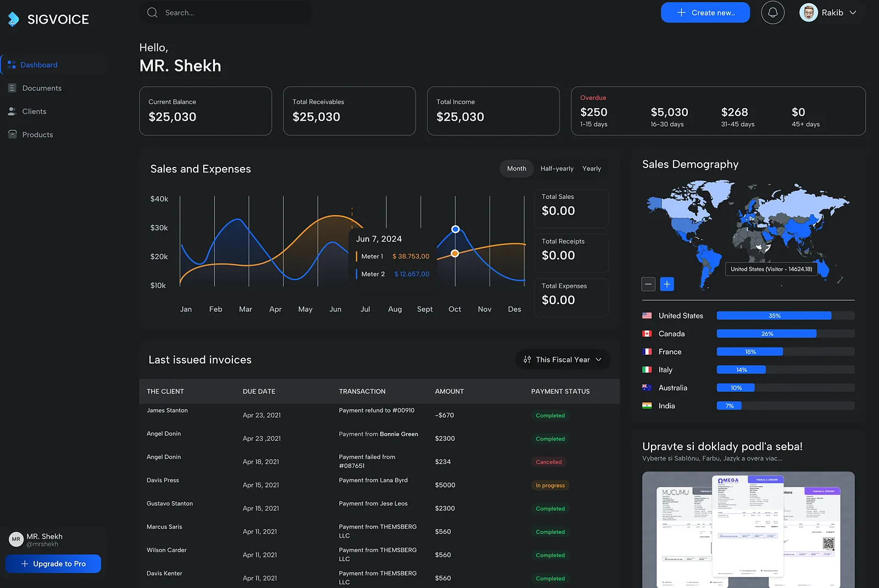Click the SIGVOICE logo icon
The image size is (879, 588).
click(13, 19)
